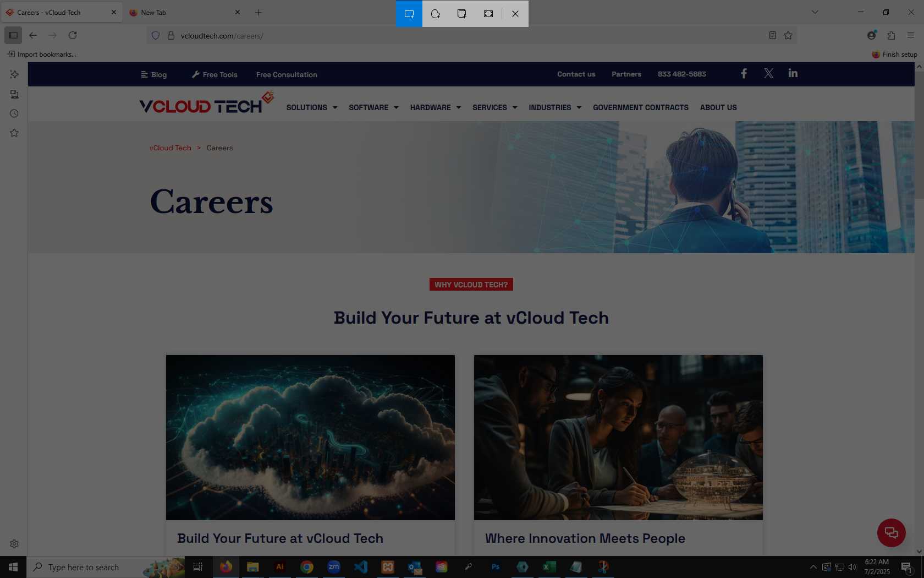Expand the Solutions menu
Viewport: 924px width, 578px height.
(x=311, y=107)
